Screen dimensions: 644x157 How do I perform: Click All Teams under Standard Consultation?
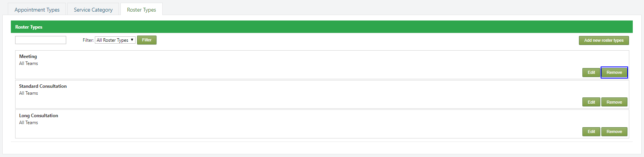[28, 93]
